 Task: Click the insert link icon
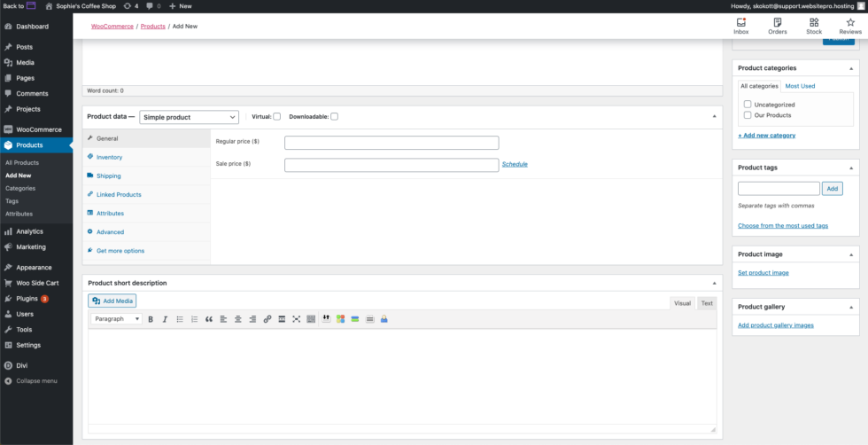pyautogui.click(x=267, y=319)
